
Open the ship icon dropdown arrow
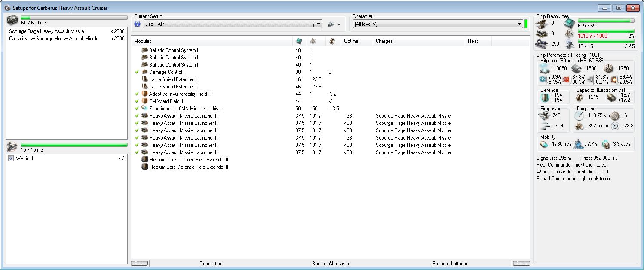click(x=339, y=24)
